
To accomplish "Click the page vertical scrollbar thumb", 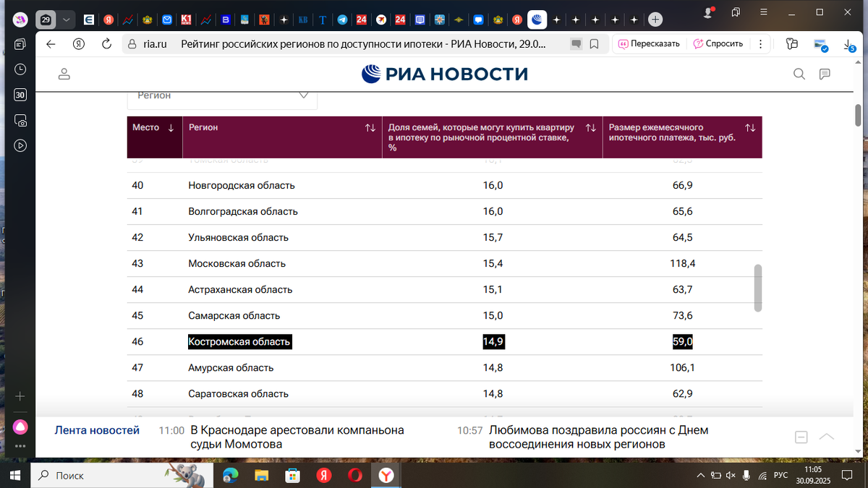I will (858, 114).
